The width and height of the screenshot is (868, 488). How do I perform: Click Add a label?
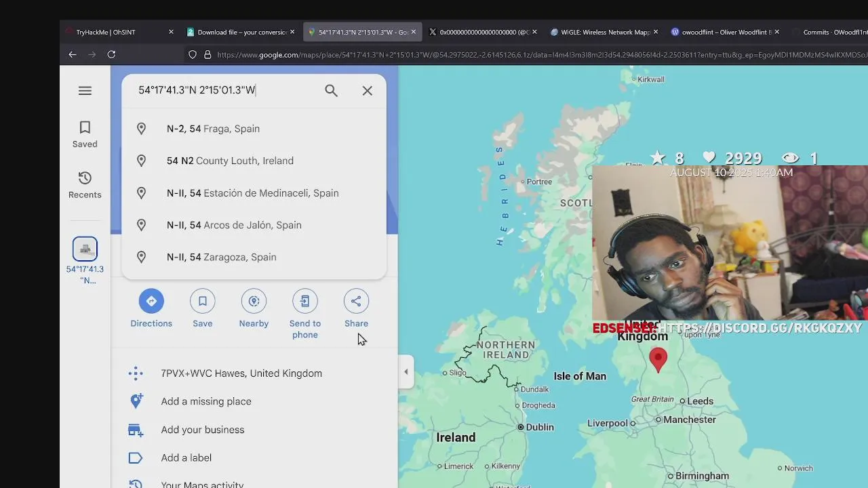click(254, 457)
